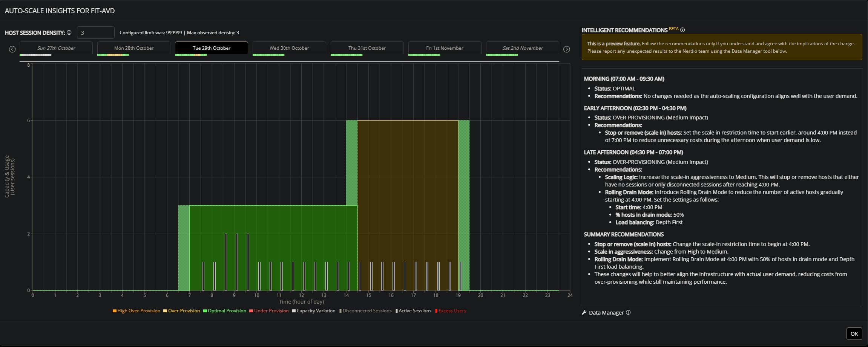
Task: Open the Data Manager link
Action: 606,313
